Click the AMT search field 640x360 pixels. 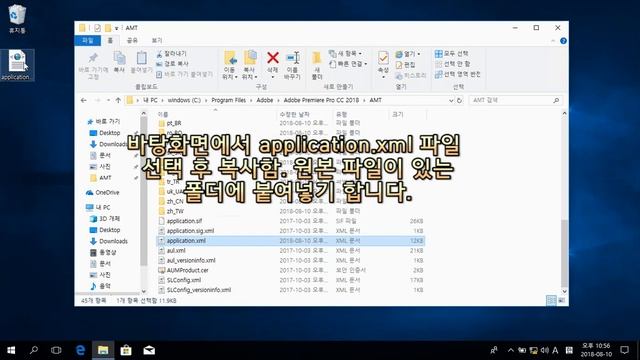(516, 100)
